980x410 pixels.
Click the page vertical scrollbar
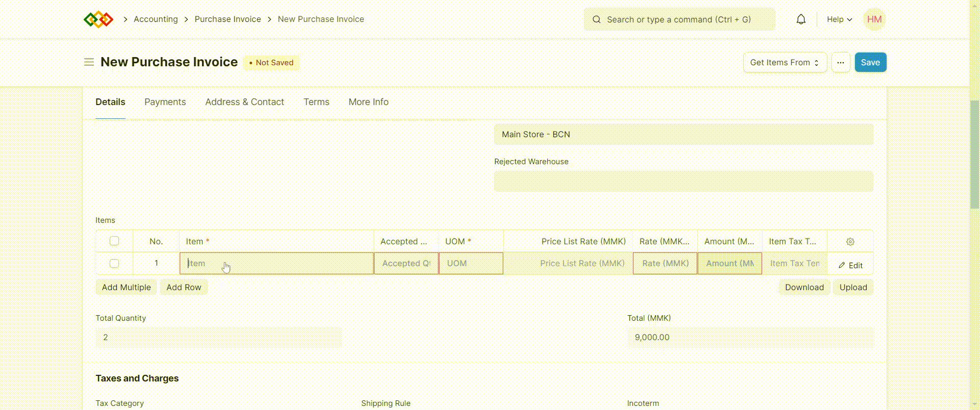pos(974,154)
